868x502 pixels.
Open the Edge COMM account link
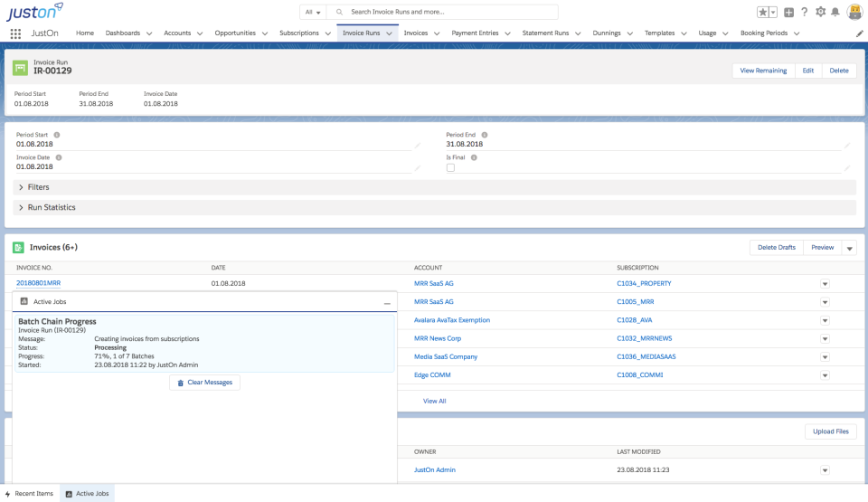pos(432,375)
